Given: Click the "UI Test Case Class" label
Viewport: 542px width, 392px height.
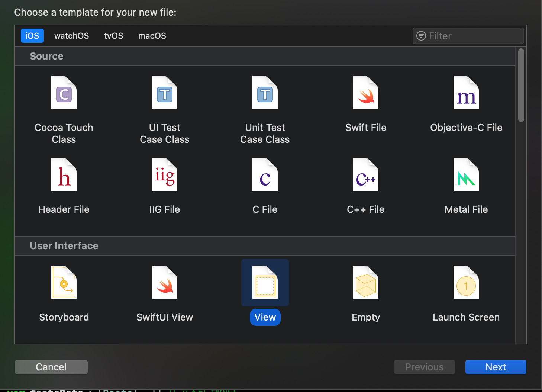Looking at the screenshot, I should (165, 134).
